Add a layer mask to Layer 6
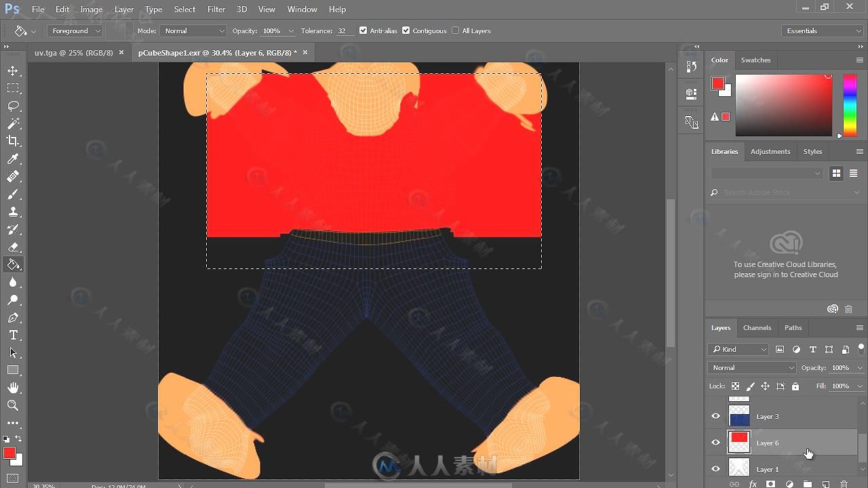This screenshot has width=868, height=488. pyautogui.click(x=770, y=484)
